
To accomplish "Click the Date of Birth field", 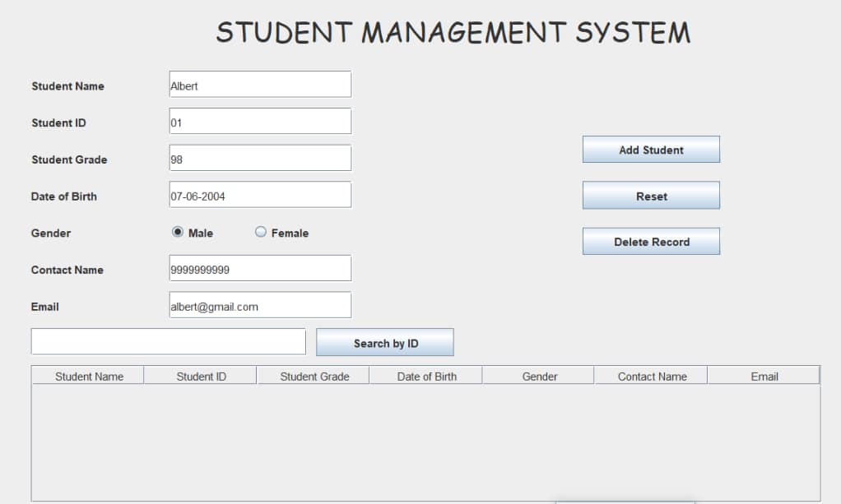I will [x=260, y=196].
